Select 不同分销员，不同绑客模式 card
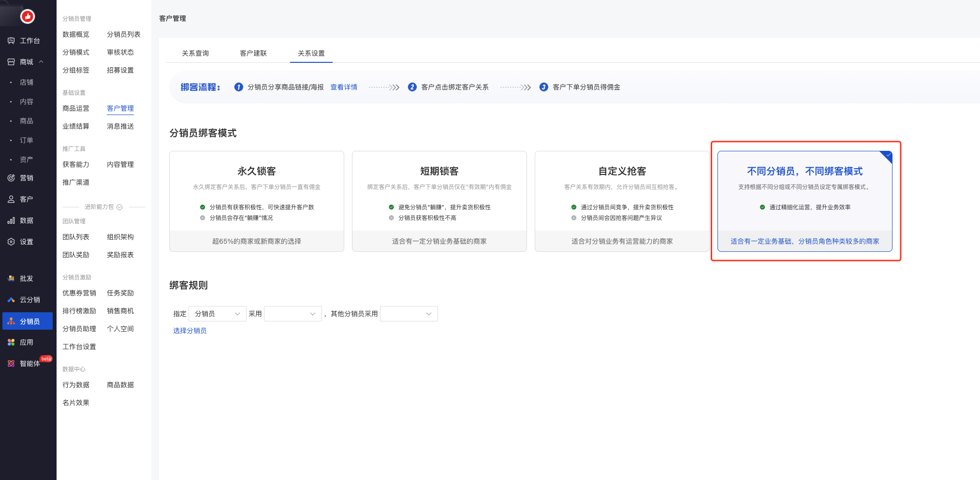Viewport: 980px width, 480px height. 805,201
